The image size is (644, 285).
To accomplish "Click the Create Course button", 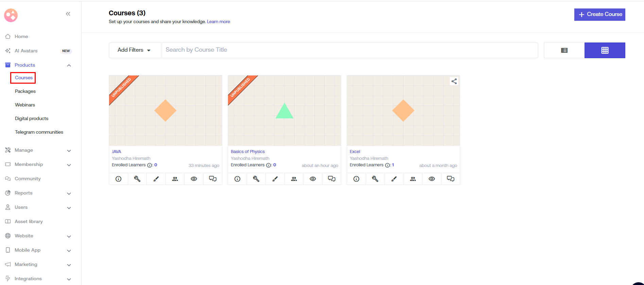I will tap(599, 14).
